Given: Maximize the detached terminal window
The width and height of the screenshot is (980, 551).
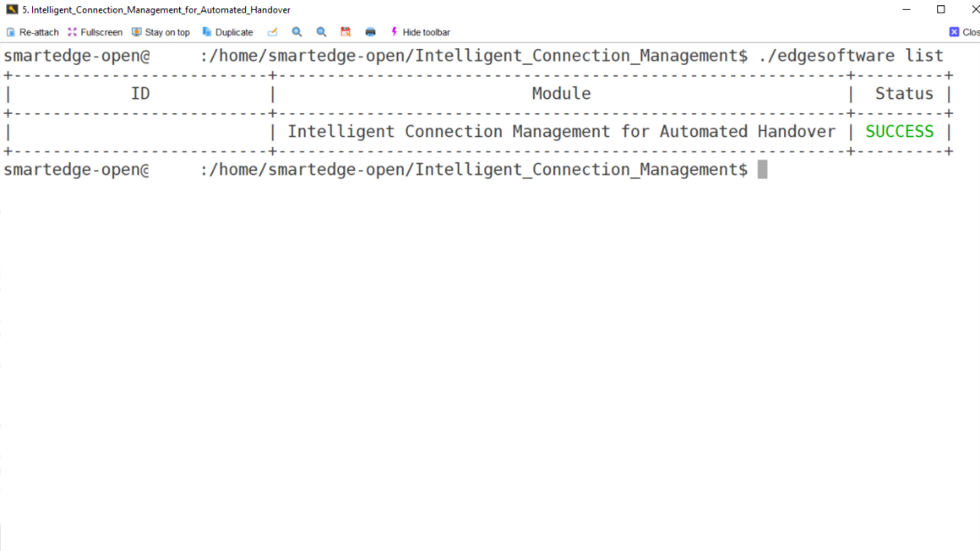Looking at the screenshot, I should click(941, 10).
